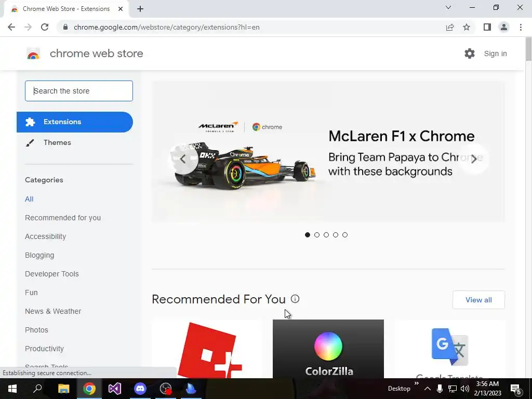The width and height of the screenshot is (532, 399).
Task: Click the info icon beside Recommended For You
Action: pyautogui.click(x=295, y=299)
